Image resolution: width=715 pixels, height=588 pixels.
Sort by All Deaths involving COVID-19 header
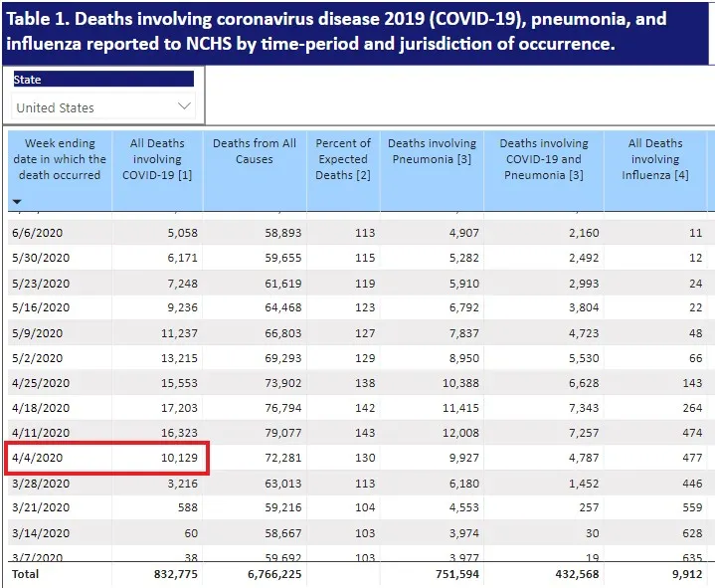click(157, 159)
